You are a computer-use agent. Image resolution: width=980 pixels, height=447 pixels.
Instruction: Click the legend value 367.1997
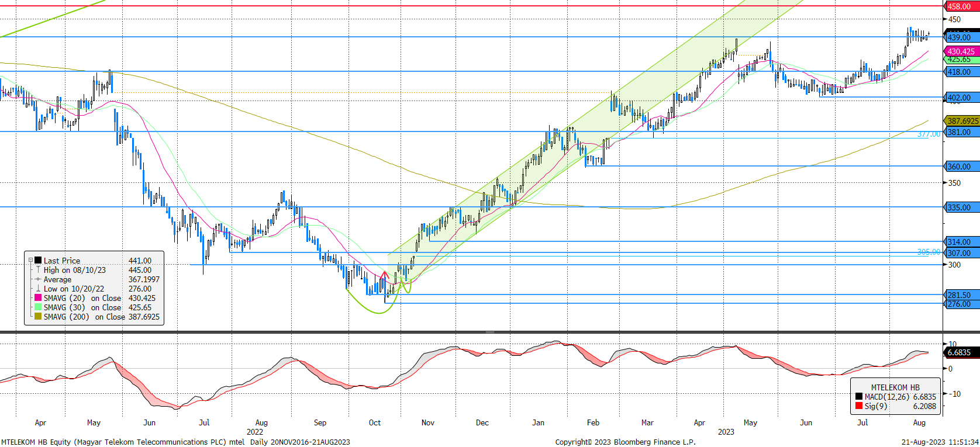[144, 279]
